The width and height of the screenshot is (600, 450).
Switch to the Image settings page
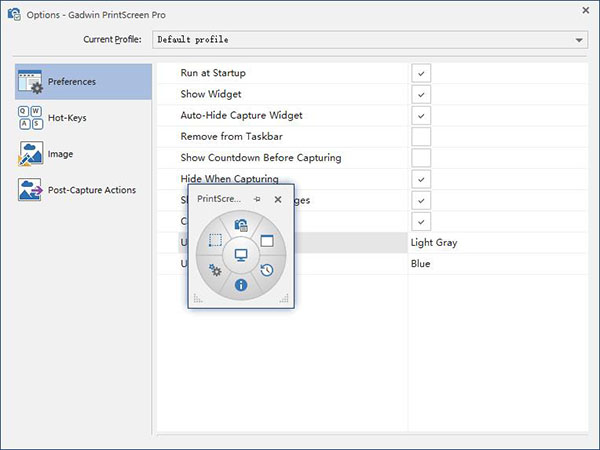pos(83,154)
